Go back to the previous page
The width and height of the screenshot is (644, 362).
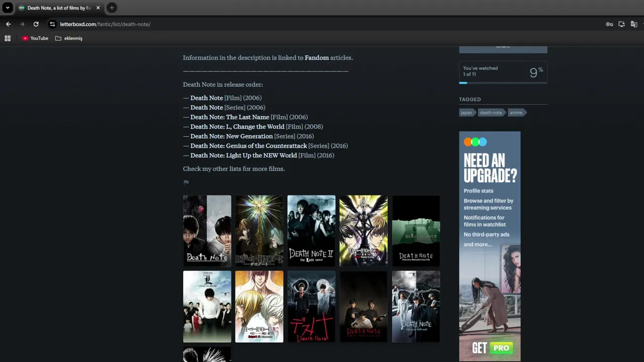pyautogui.click(x=8, y=24)
